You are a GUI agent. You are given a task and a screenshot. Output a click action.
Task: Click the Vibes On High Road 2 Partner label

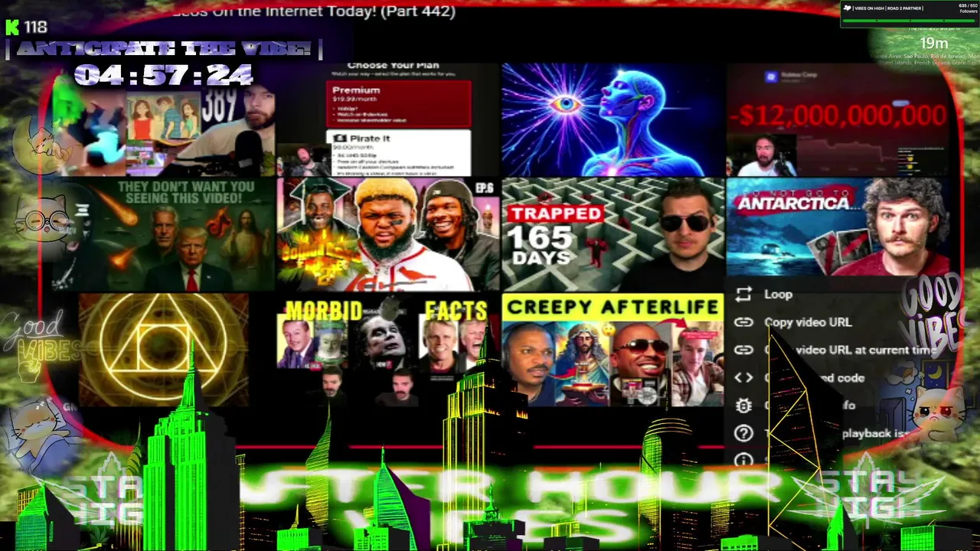pos(887,8)
